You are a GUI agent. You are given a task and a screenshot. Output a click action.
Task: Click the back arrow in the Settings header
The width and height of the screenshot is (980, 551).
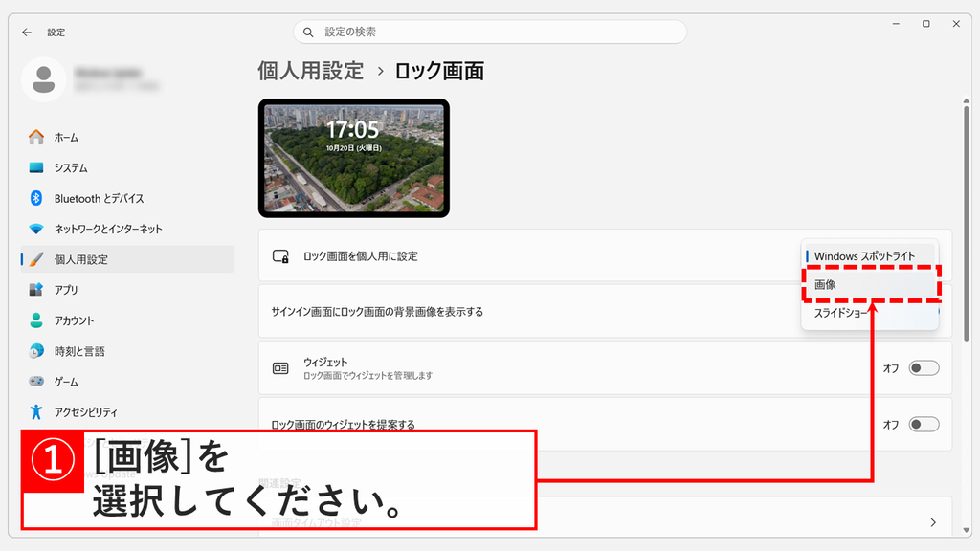[x=26, y=32]
